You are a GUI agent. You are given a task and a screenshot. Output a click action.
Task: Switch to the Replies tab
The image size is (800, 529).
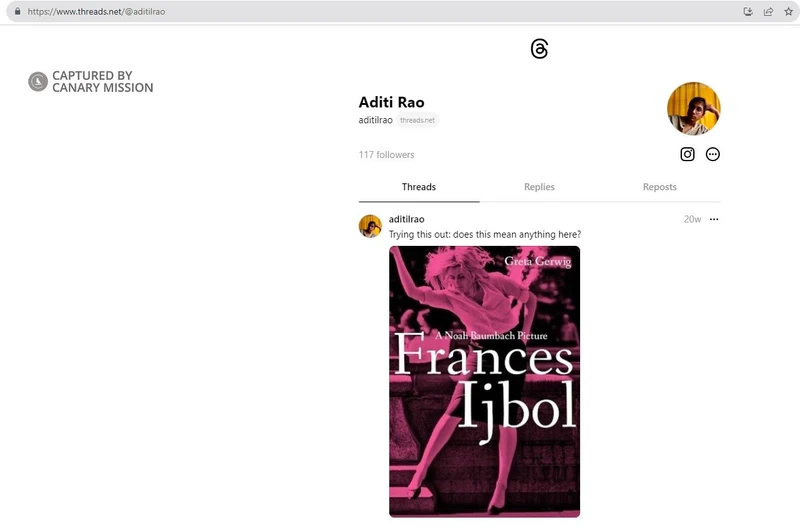click(539, 187)
